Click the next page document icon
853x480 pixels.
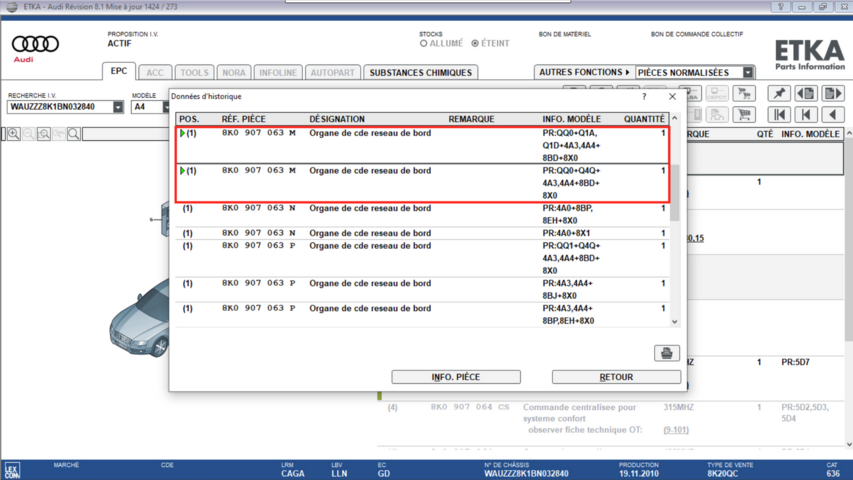[x=832, y=94]
